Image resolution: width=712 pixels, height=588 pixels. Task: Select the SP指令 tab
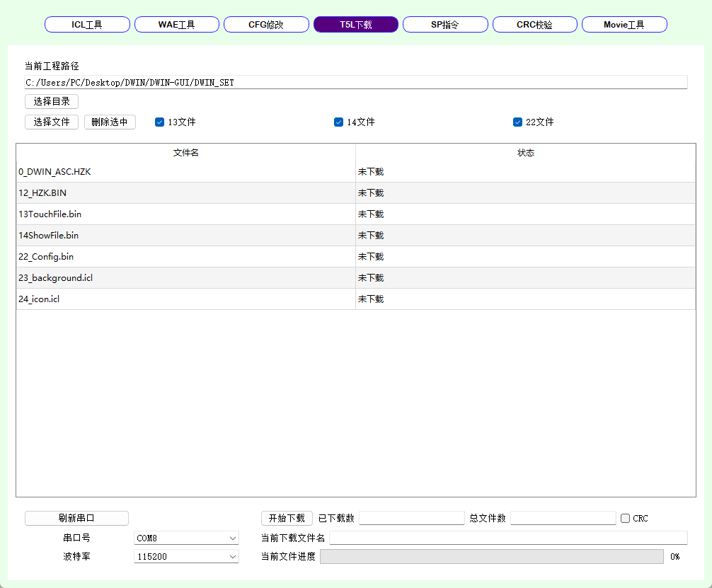click(445, 25)
